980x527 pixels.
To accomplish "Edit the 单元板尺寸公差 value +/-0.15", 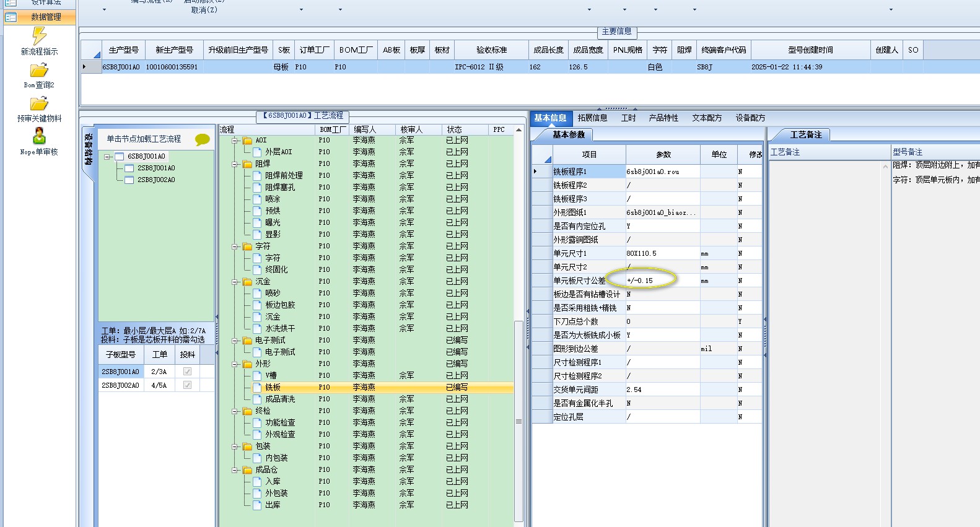I will coord(663,281).
